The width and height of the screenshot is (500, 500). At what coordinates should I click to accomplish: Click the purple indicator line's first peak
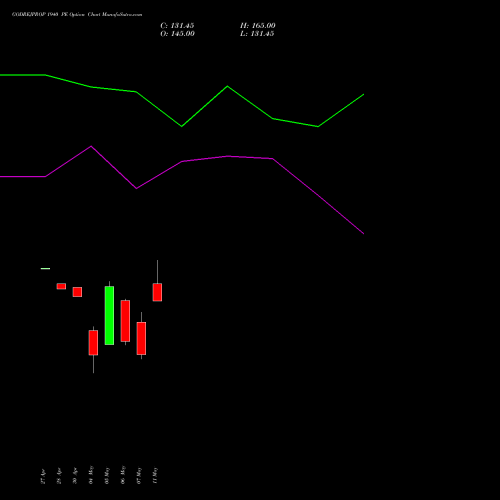pyautogui.click(x=91, y=147)
